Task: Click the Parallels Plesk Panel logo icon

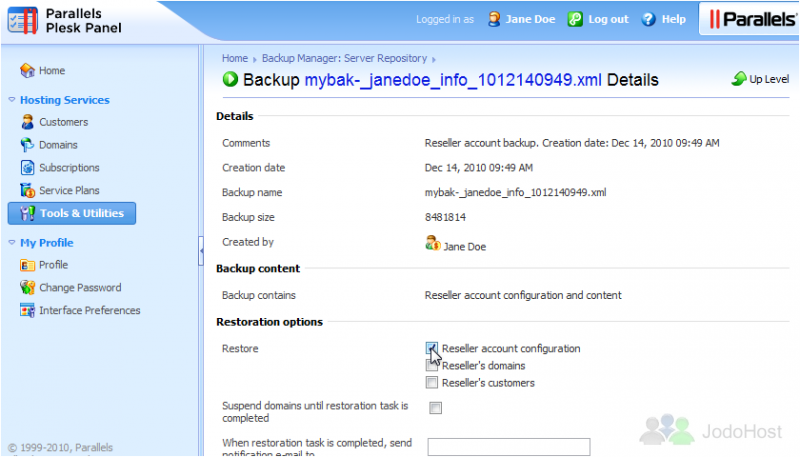Action: [23, 20]
